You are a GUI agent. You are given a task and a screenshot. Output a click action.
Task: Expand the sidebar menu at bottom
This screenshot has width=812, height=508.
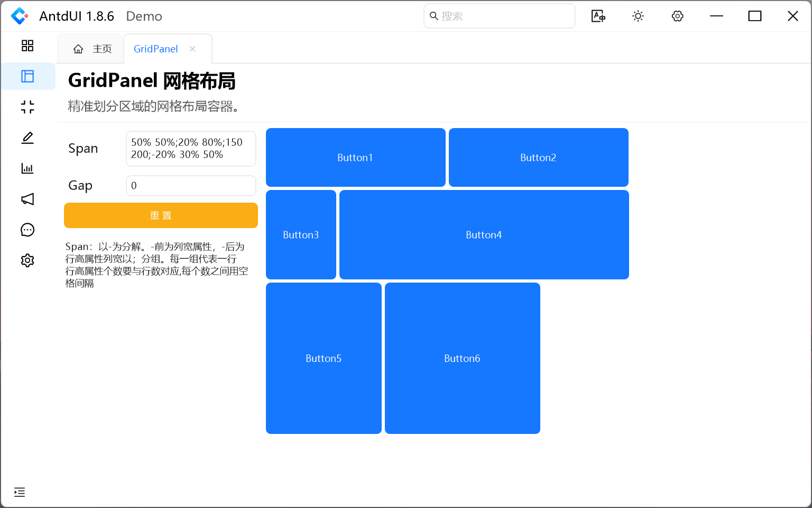click(20, 492)
